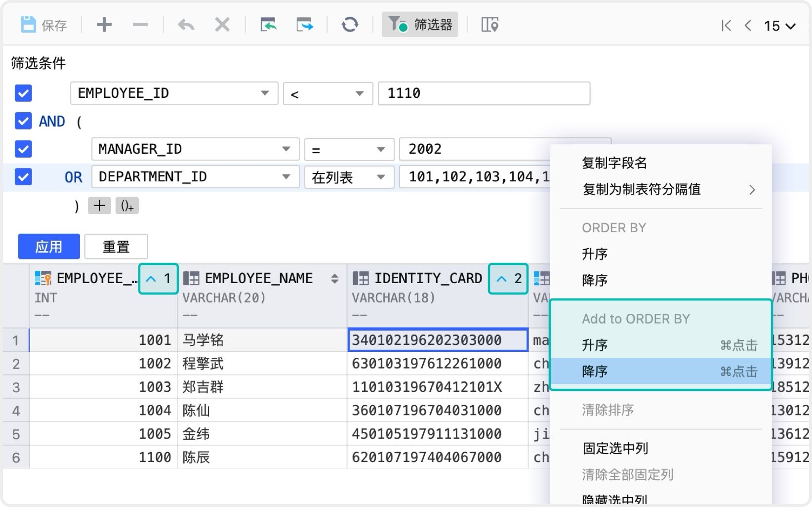Screen dimensions: 812x507
Task: Delete row using the minus icon
Action: tap(140, 25)
